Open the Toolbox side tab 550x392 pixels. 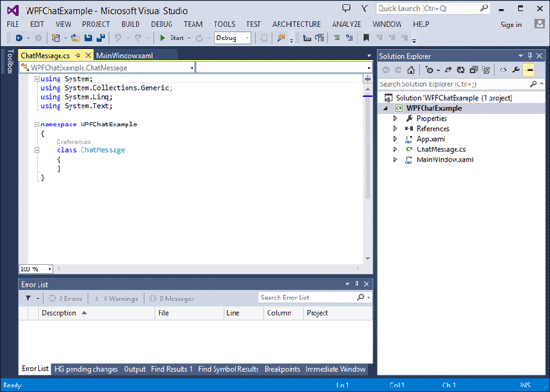pos(10,61)
